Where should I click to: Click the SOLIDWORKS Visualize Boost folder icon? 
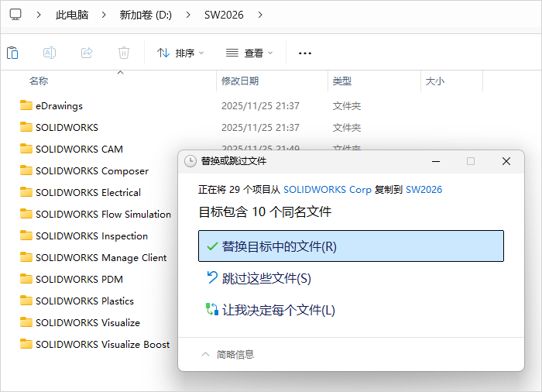pos(26,343)
